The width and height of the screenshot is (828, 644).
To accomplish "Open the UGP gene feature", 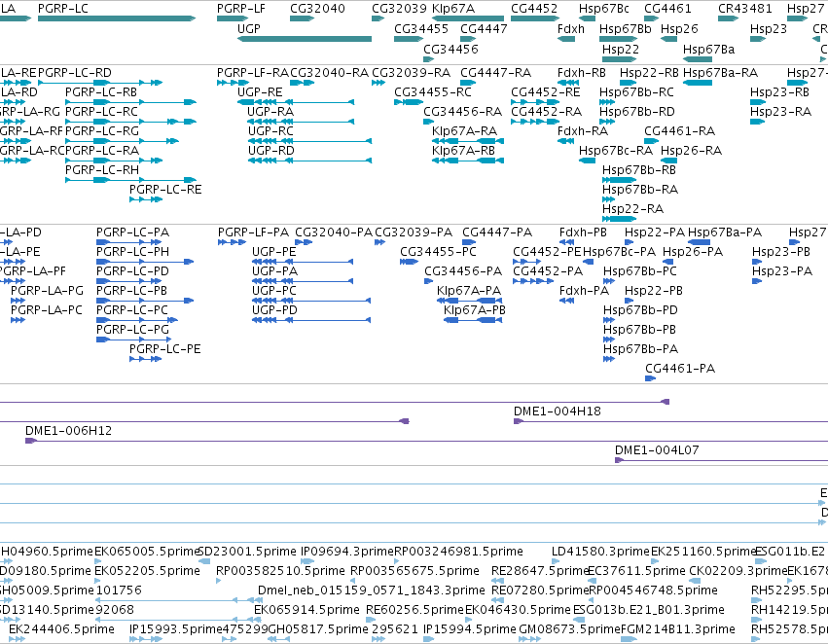I will pos(305,39).
